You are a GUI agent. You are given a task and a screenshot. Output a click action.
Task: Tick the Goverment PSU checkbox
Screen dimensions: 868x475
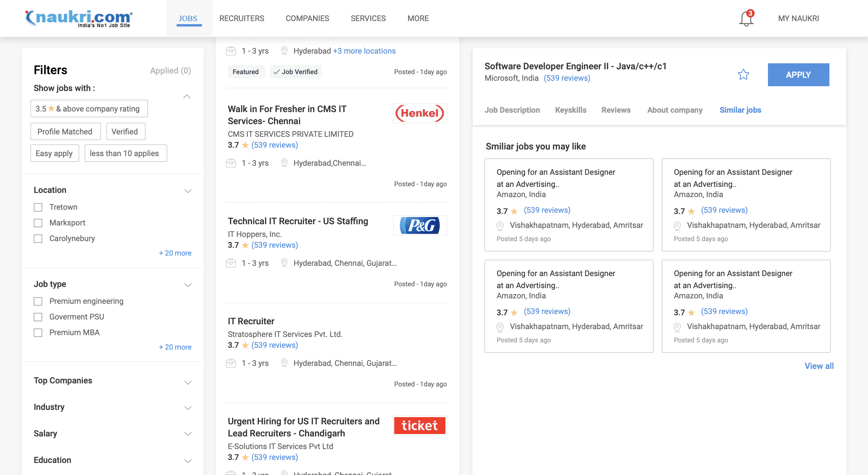pyautogui.click(x=38, y=317)
